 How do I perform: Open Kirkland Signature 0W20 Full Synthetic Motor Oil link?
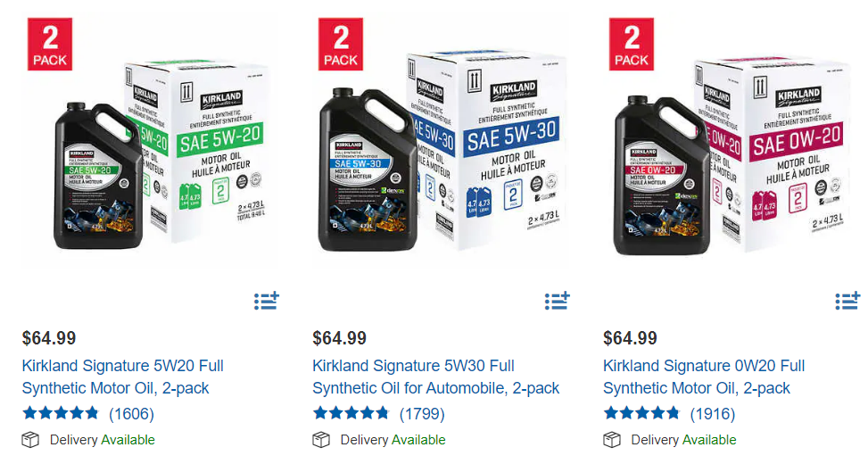[x=704, y=377]
